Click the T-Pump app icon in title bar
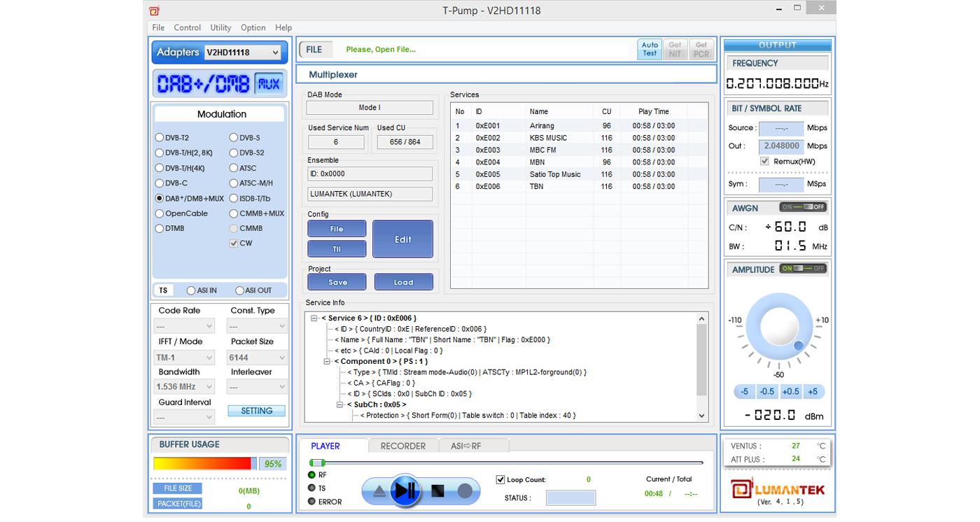Screen dimensions: 980x522 point(155,10)
